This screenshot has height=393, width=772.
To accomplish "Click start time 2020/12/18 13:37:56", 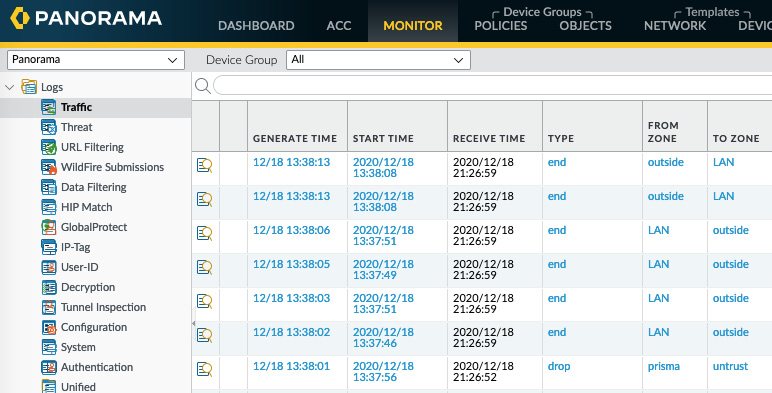I will tap(383, 371).
